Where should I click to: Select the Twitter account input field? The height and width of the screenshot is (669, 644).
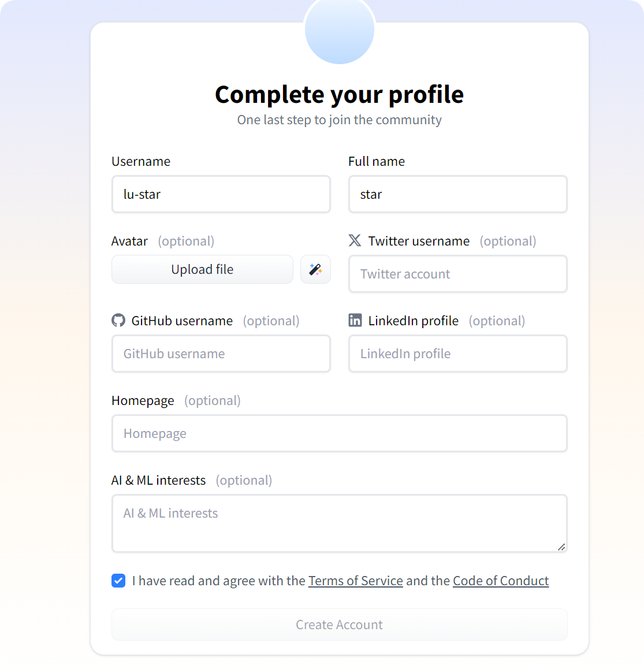[457, 274]
